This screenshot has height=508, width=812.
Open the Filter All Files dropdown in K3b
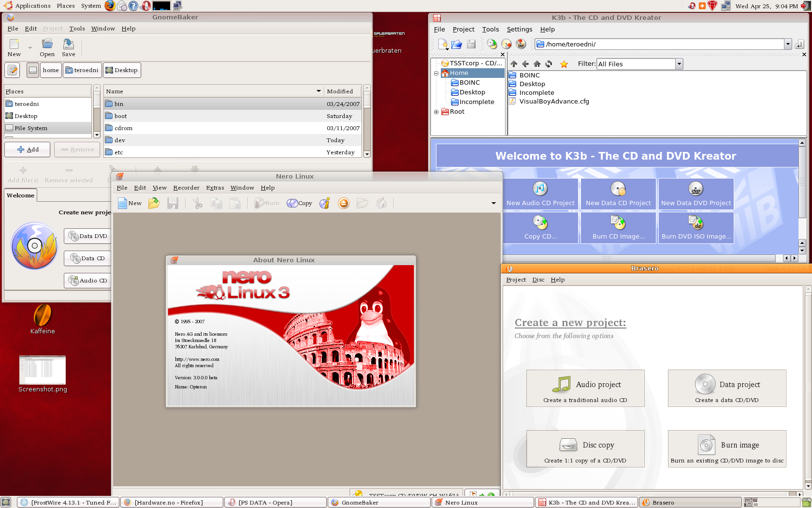pos(679,64)
